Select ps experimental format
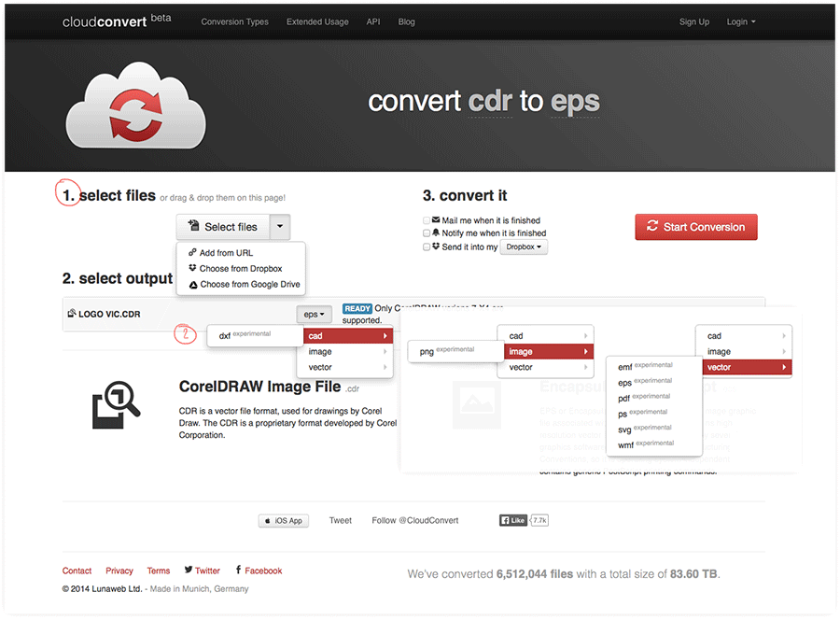 click(653, 413)
